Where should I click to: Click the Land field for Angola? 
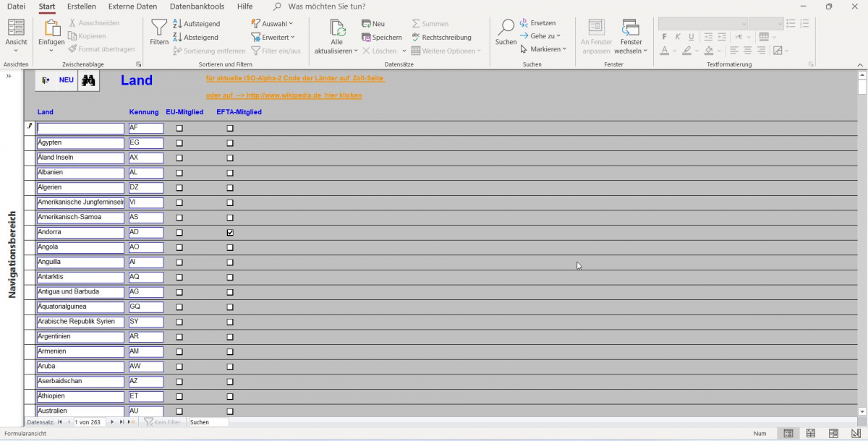pyautogui.click(x=80, y=248)
